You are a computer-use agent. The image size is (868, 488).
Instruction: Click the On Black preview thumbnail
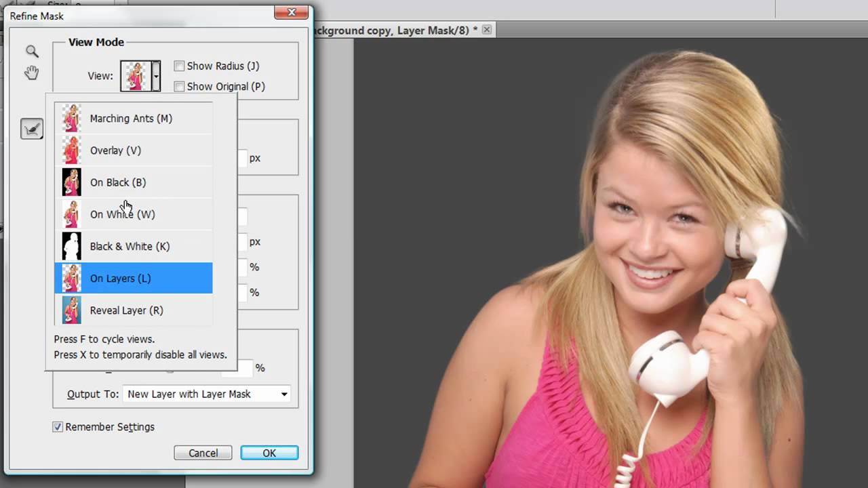click(71, 182)
